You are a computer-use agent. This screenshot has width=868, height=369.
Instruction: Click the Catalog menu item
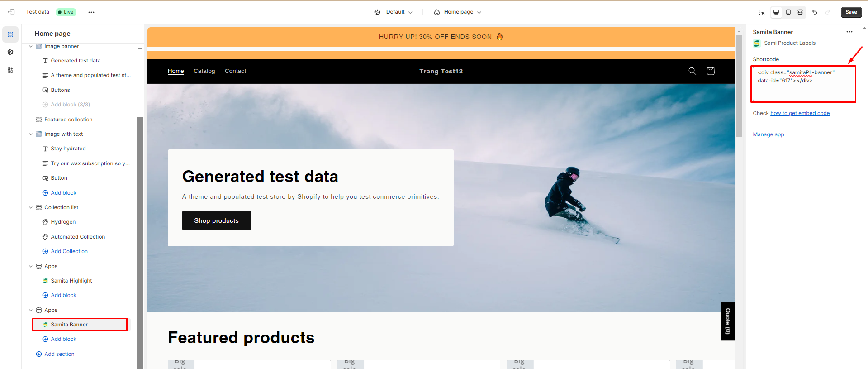point(204,71)
